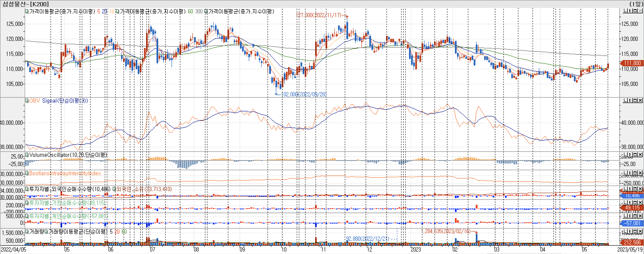Toggle the 외국인_소유 legend box

point(114,189)
